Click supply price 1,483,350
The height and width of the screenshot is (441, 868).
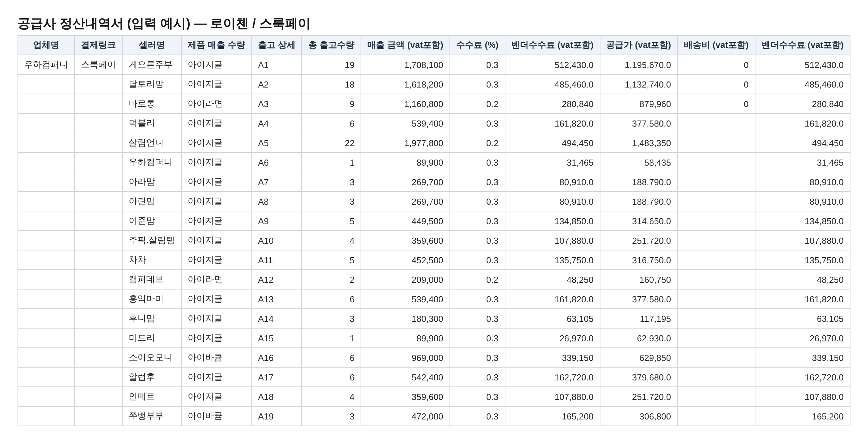tap(639, 143)
